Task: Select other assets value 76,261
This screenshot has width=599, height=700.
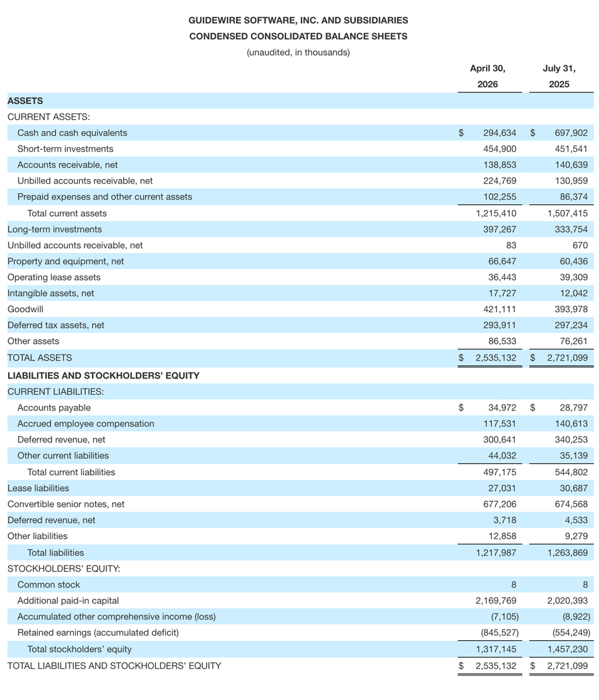Action: (574, 341)
